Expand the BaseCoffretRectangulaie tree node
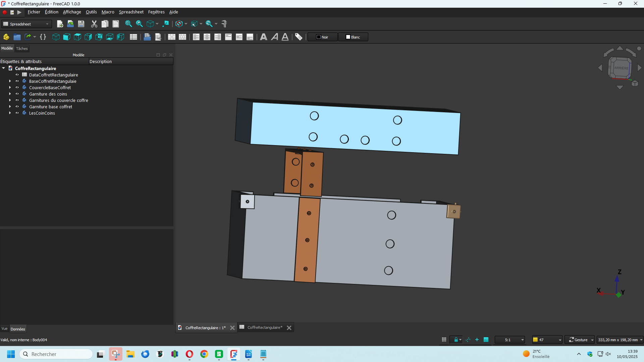Image resolution: width=644 pixels, height=362 pixels. point(10,81)
